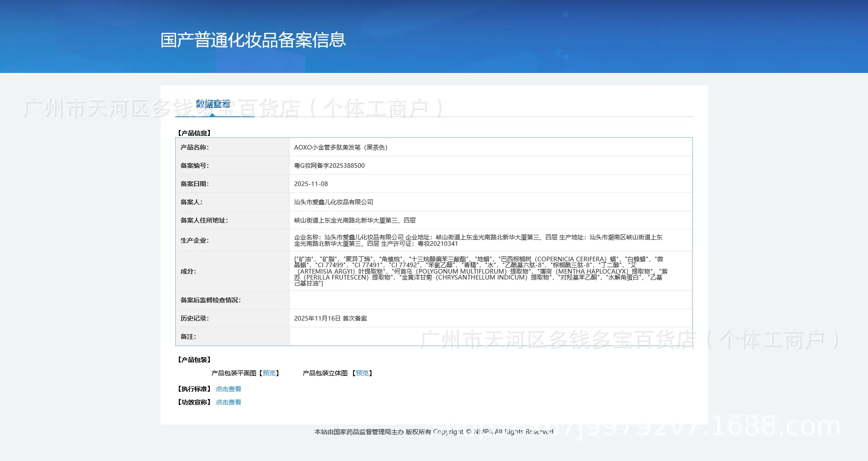Select filing date 2025-11-08
The image size is (868, 461).
311,184
